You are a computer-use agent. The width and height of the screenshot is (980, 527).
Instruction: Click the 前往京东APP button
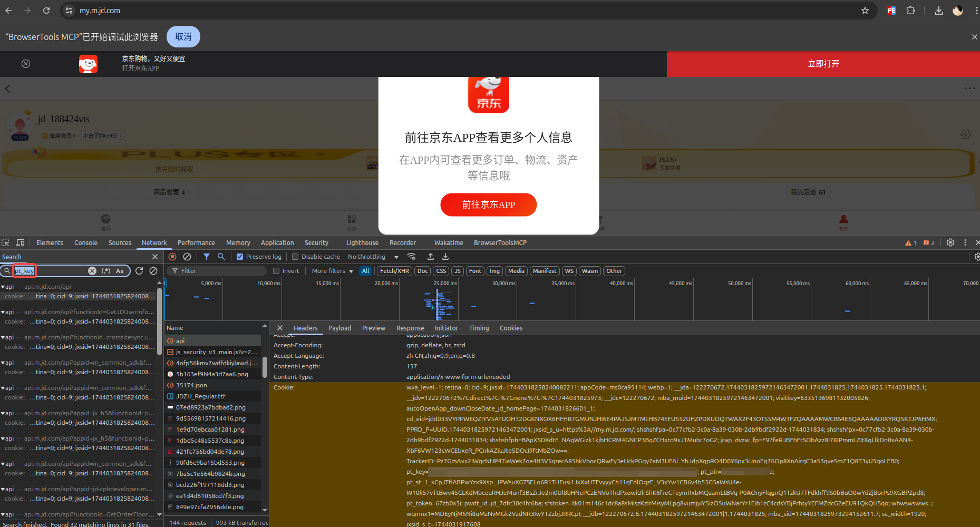point(489,204)
